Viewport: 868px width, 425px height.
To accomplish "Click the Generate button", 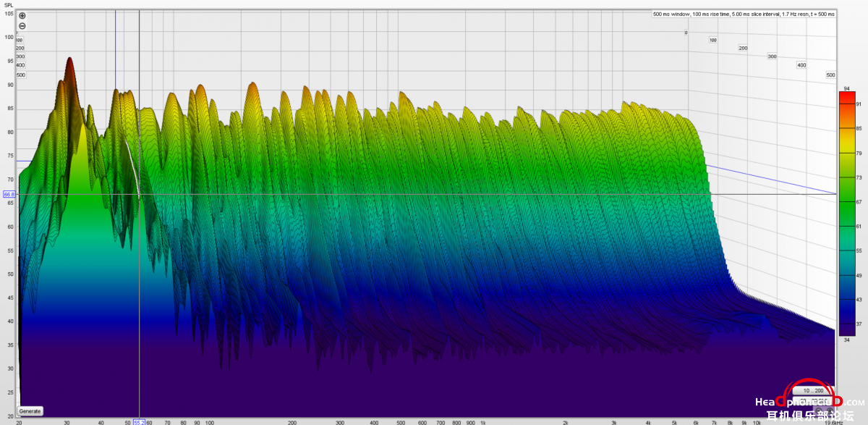I will [30, 411].
